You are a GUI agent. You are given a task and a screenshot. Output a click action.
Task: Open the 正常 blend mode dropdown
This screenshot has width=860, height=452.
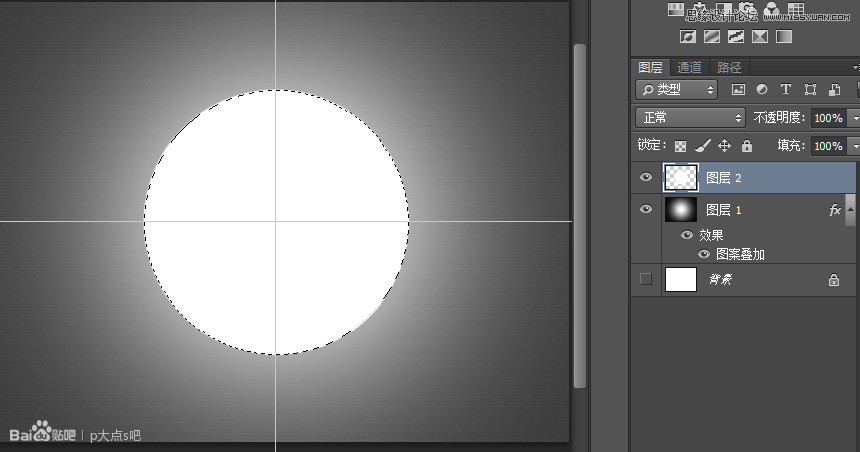click(x=690, y=118)
